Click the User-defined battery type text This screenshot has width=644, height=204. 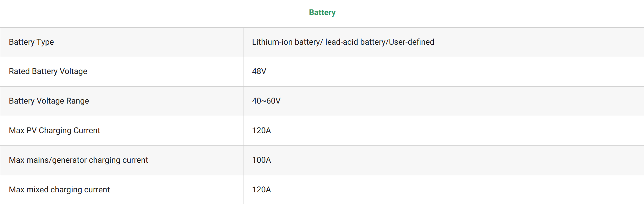[x=412, y=42]
